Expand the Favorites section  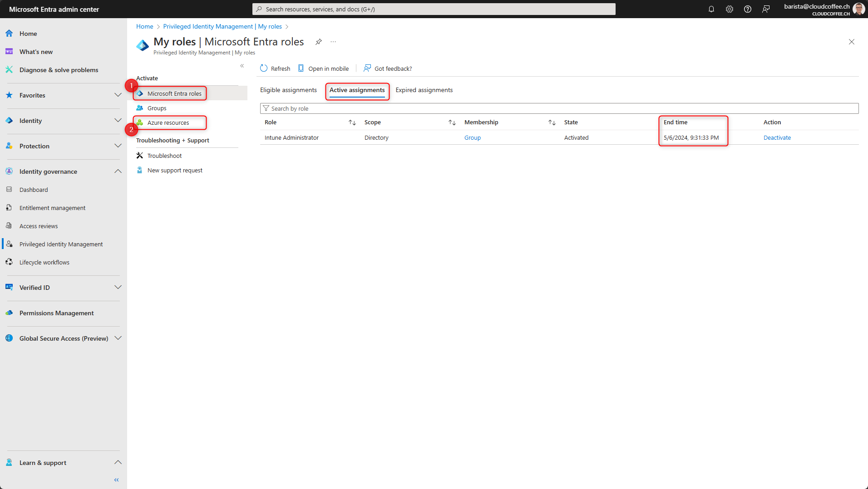pos(118,95)
